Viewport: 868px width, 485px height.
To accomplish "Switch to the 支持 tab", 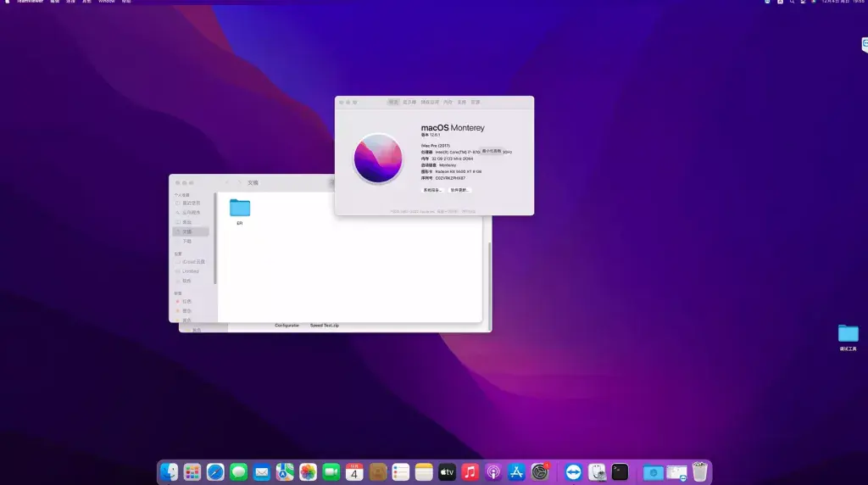I will pos(462,103).
